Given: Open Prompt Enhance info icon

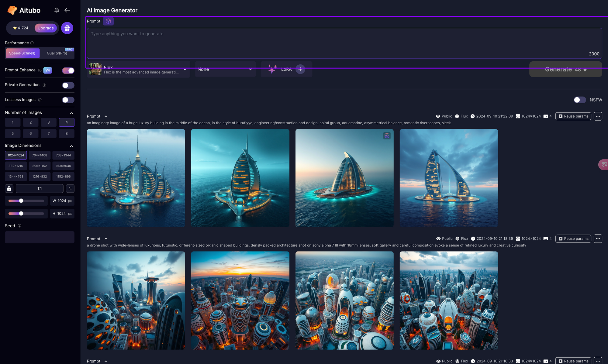Looking at the screenshot, I should [x=40, y=70].
